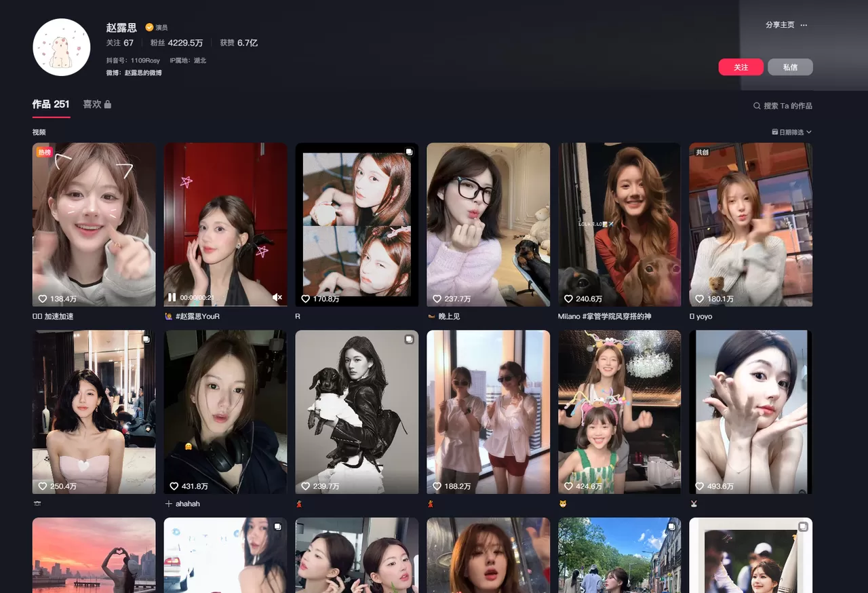
Task: Click the video progress bar on #赵露思YouR
Action: tap(225, 305)
